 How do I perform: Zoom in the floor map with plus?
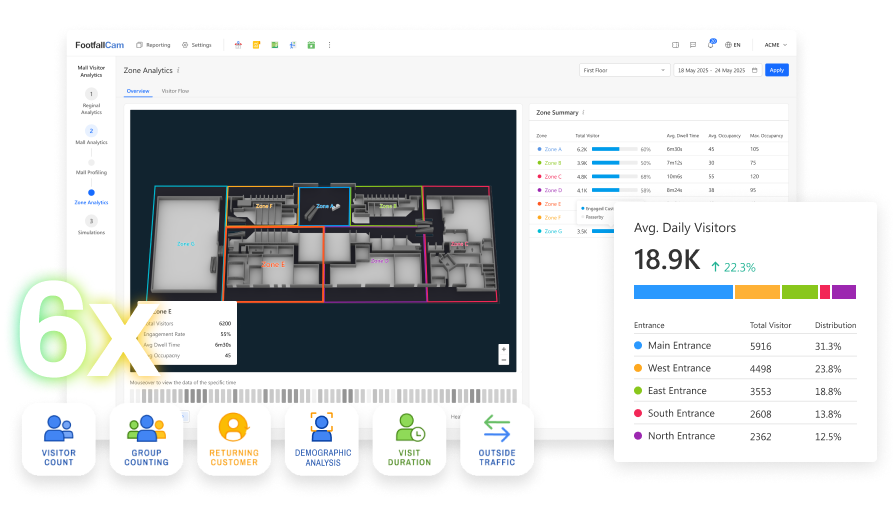click(503, 349)
